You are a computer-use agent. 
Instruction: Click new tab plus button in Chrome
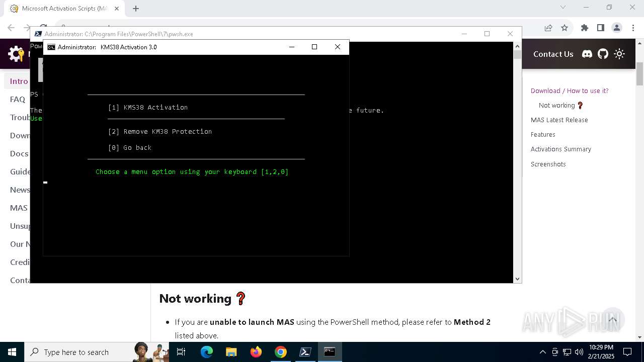[136, 9]
